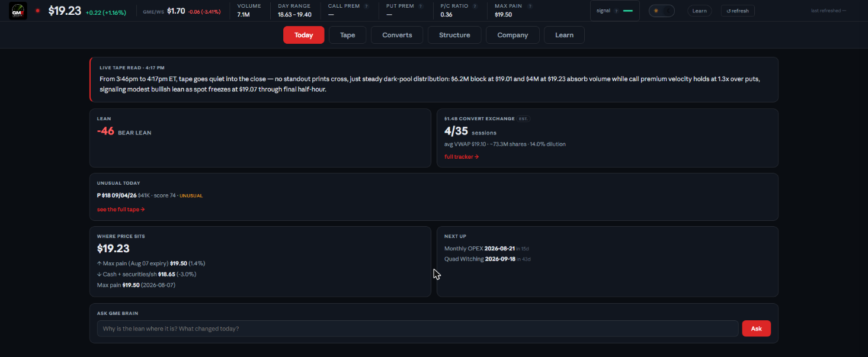Click the GME app logo icon
Viewport: 868px width, 357px height.
pyautogui.click(x=18, y=11)
